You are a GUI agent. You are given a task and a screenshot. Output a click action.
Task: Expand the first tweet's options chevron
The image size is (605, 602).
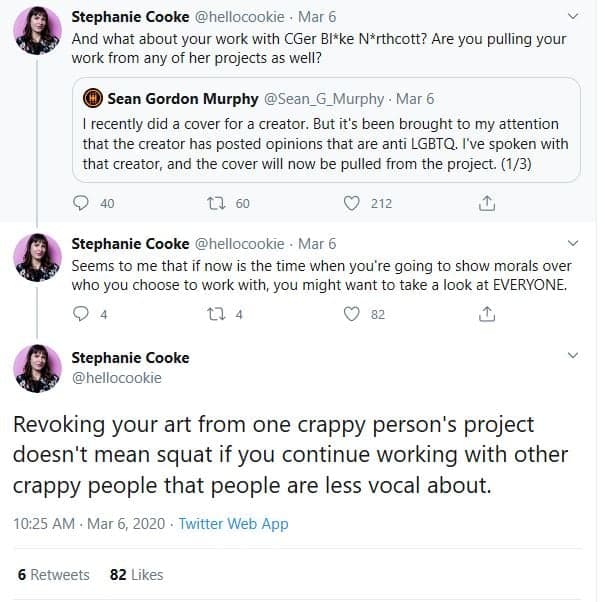point(573,16)
